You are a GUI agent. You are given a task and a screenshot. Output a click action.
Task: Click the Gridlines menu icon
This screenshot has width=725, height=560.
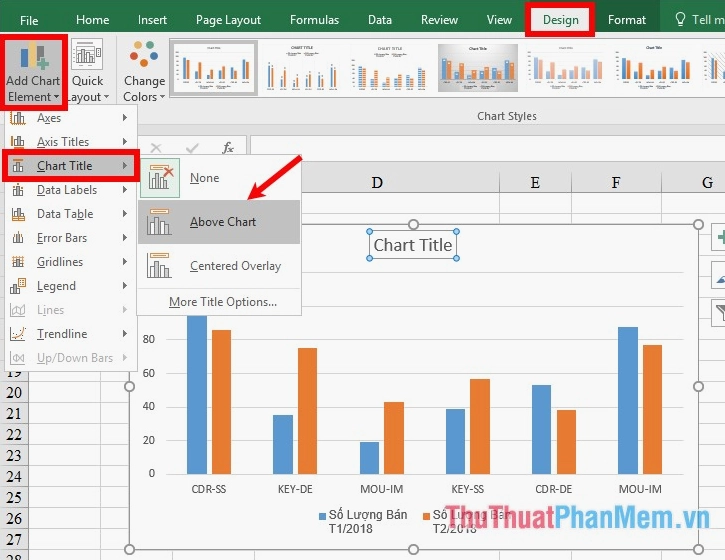coord(18,262)
